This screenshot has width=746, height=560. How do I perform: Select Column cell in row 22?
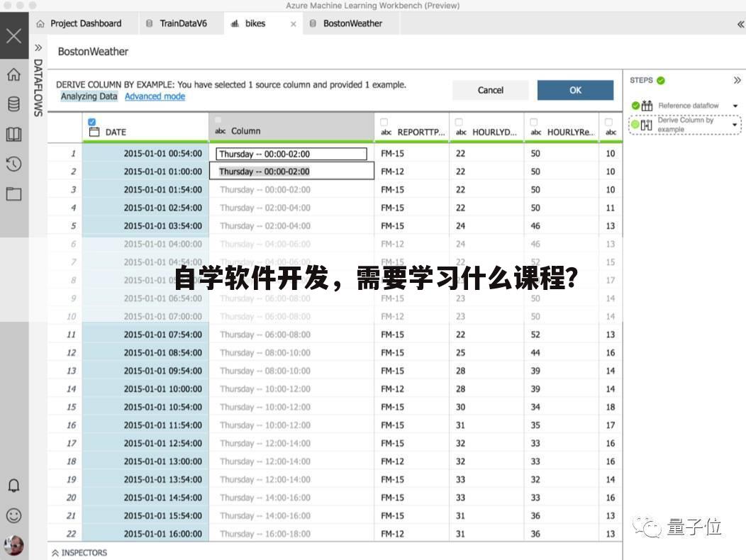click(x=291, y=533)
